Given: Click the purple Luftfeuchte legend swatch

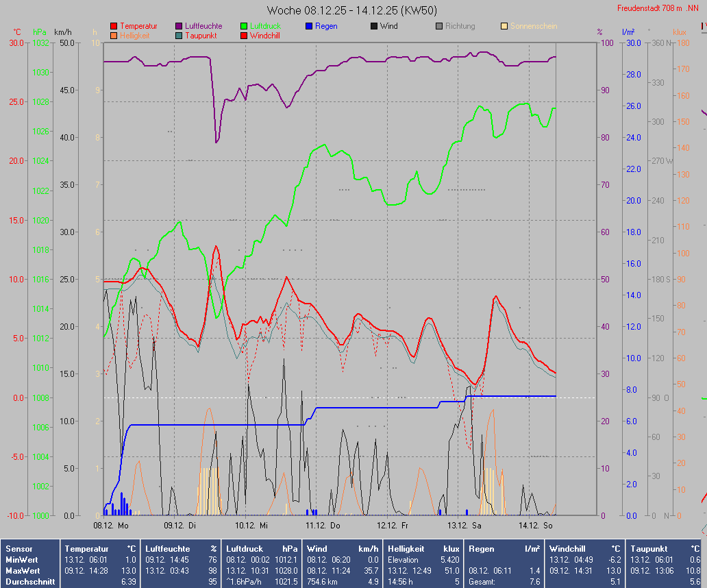Looking at the screenshot, I should click(x=179, y=26).
